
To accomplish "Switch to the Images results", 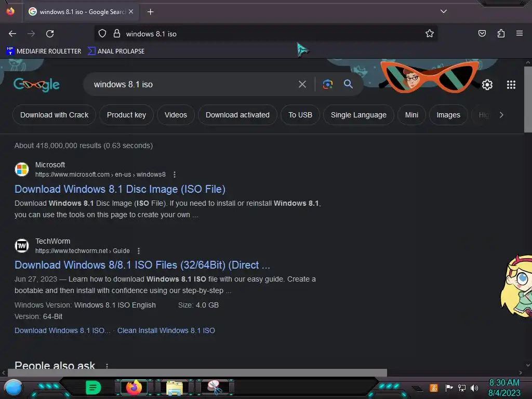I will [448, 115].
